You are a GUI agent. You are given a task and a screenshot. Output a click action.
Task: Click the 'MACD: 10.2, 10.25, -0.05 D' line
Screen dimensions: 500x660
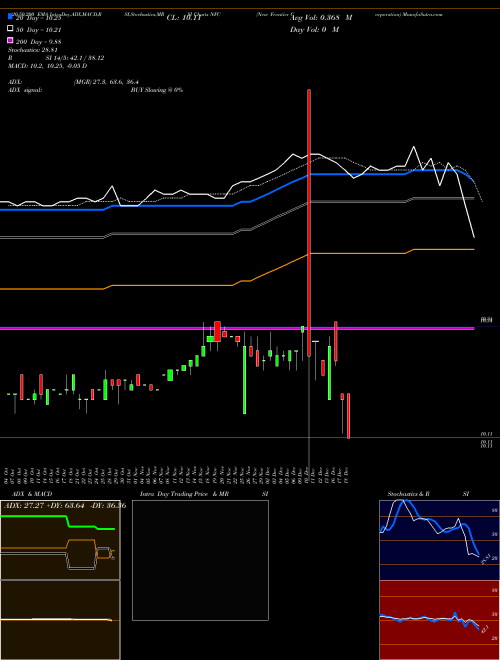pos(48,66)
